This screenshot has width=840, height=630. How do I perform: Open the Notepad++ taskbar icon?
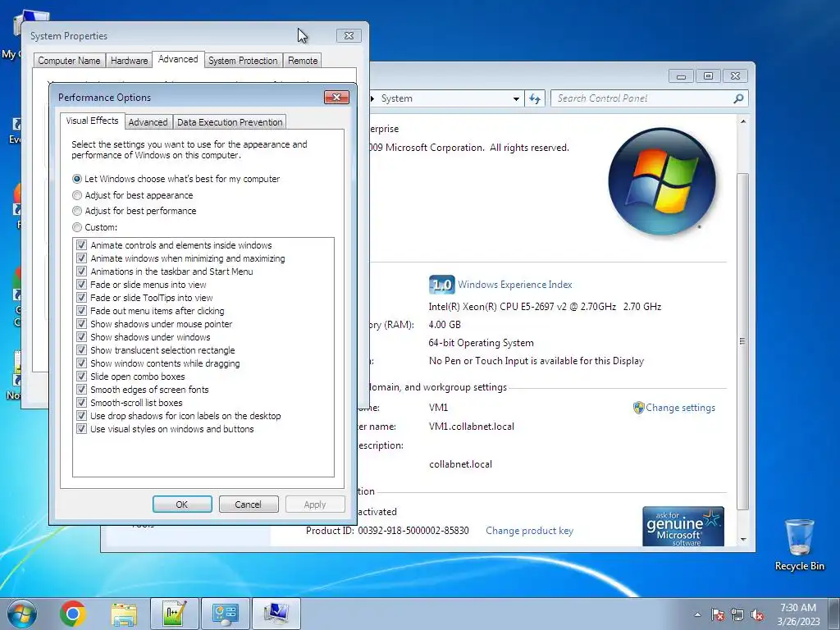[175, 614]
